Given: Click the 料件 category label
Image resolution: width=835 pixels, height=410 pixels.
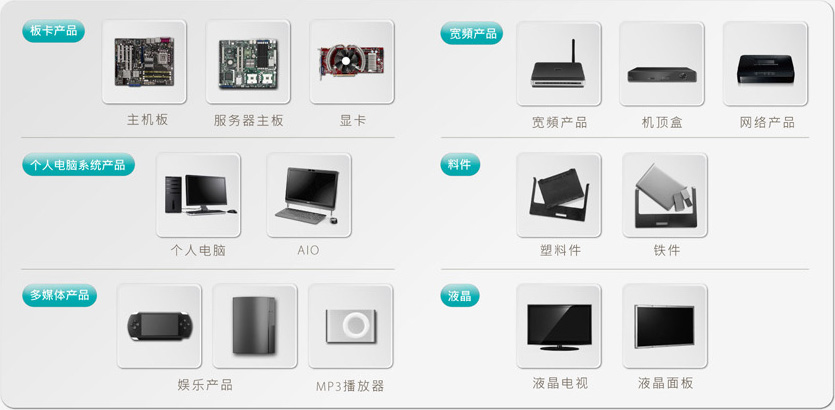Looking at the screenshot, I should pos(460,165).
